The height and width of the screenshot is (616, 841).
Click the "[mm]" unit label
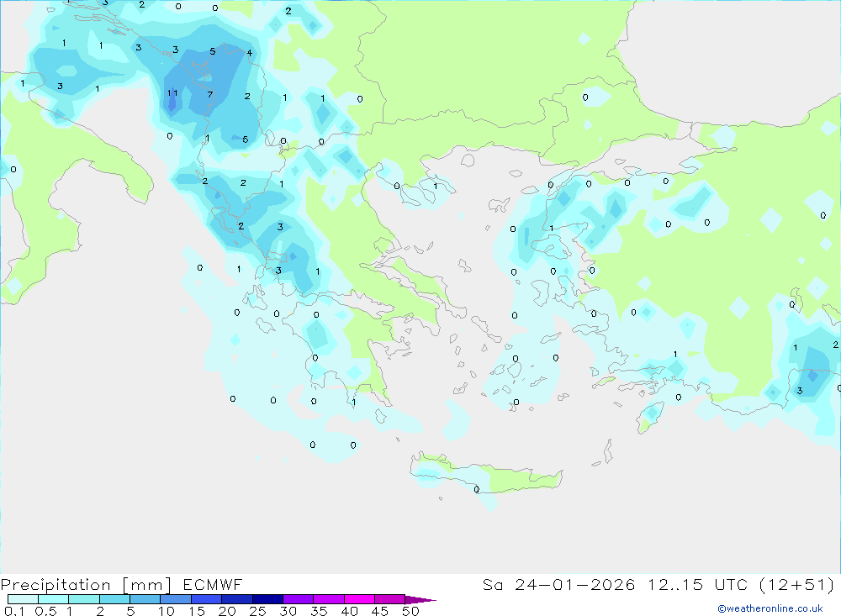[147, 585]
